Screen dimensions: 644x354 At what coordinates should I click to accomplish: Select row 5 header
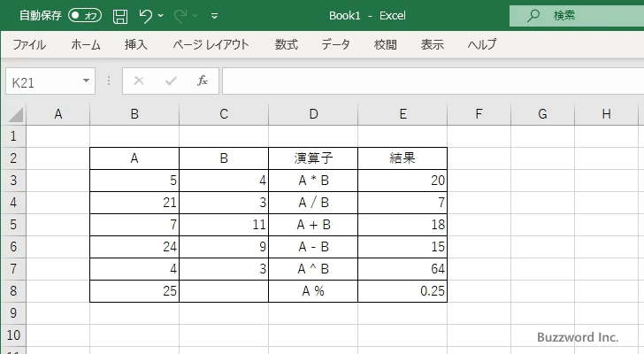[13, 225]
